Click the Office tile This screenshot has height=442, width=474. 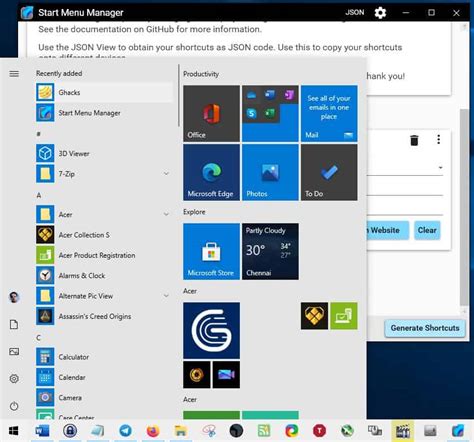(211, 113)
